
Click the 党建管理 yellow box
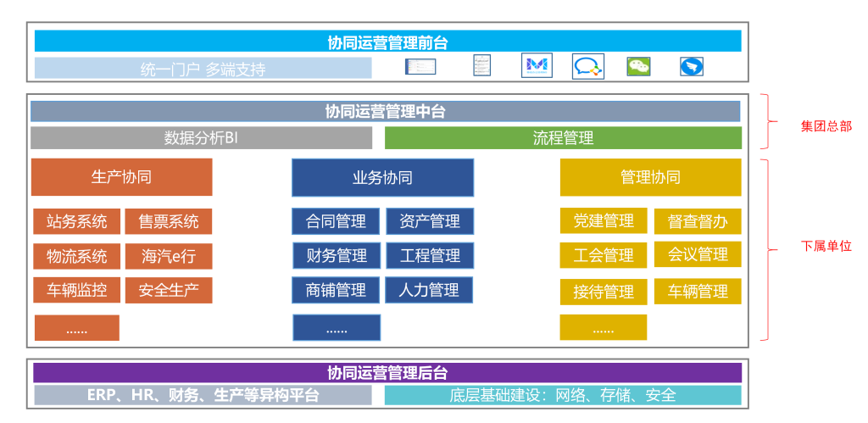coord(604,221)
